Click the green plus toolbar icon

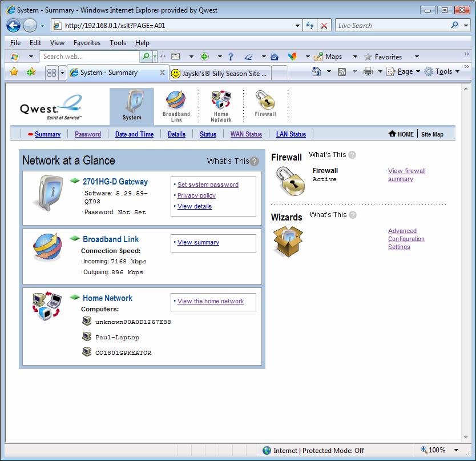coord(204,57)
